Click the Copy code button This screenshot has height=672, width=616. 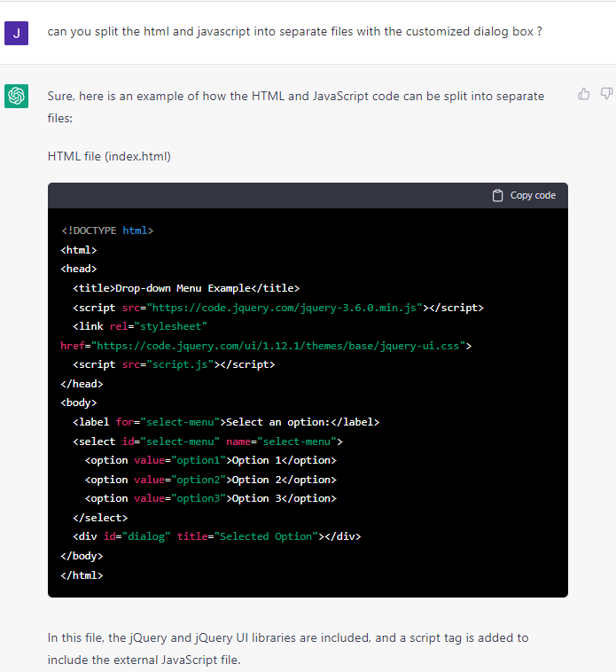point(524,195)
